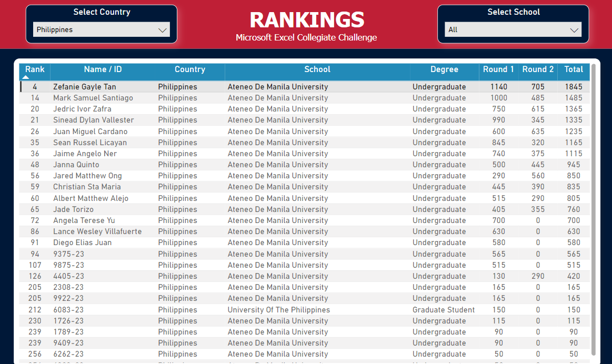The width and height of the screenshot is (612, 364).
Task: Sort by Round 1 scores
Action: click(498, 69)
